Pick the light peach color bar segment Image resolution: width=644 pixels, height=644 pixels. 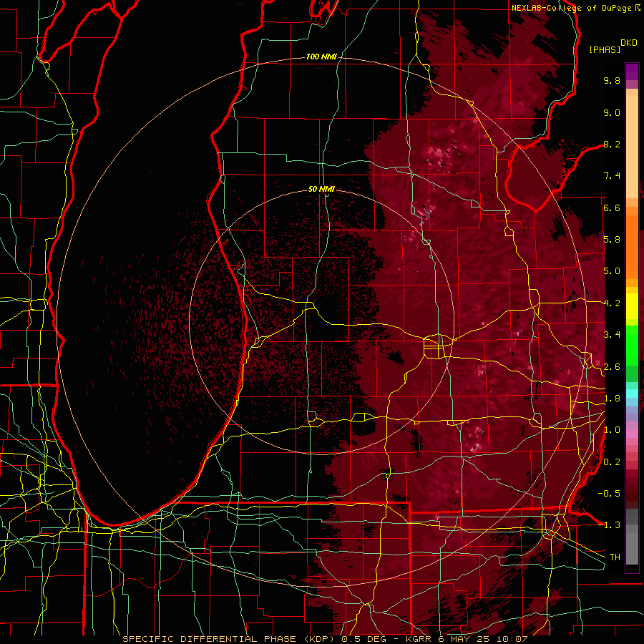point(632,147)
